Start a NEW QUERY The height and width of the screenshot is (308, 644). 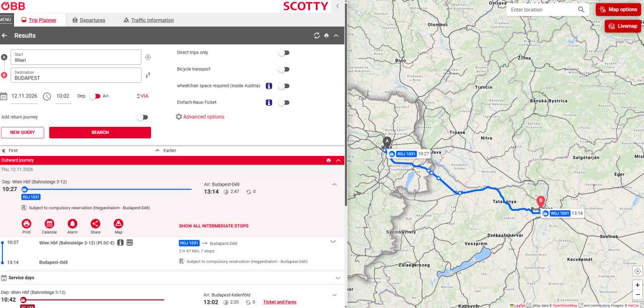tap(23, 132)
